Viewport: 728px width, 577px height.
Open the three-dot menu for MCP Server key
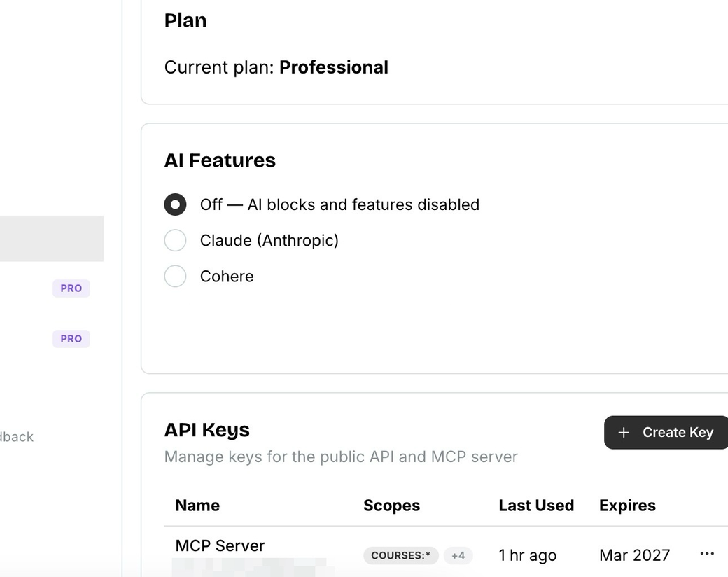(707, 554)
